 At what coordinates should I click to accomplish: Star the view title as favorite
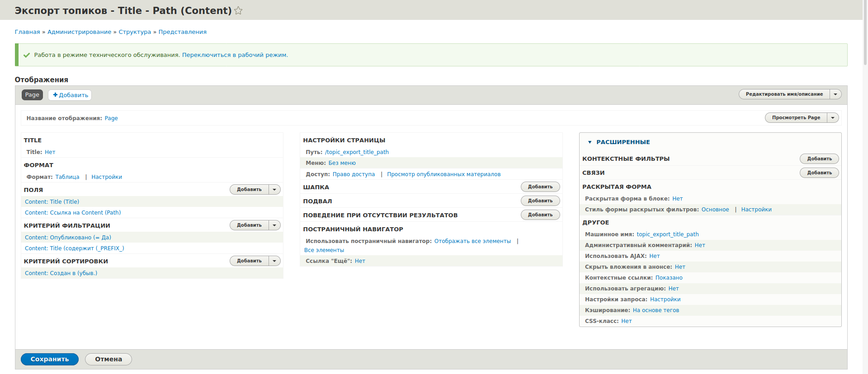tap(238, 10)
